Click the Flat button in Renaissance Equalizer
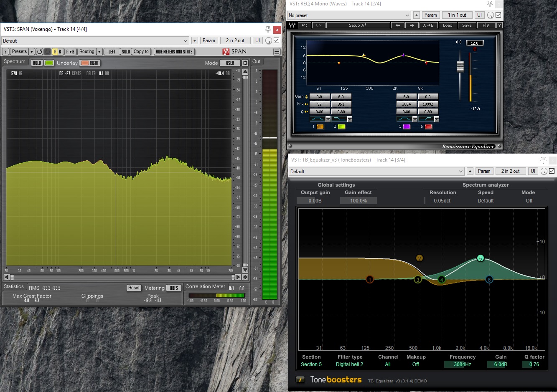Viewport: 557px width, 392px height. coord(486,25)
